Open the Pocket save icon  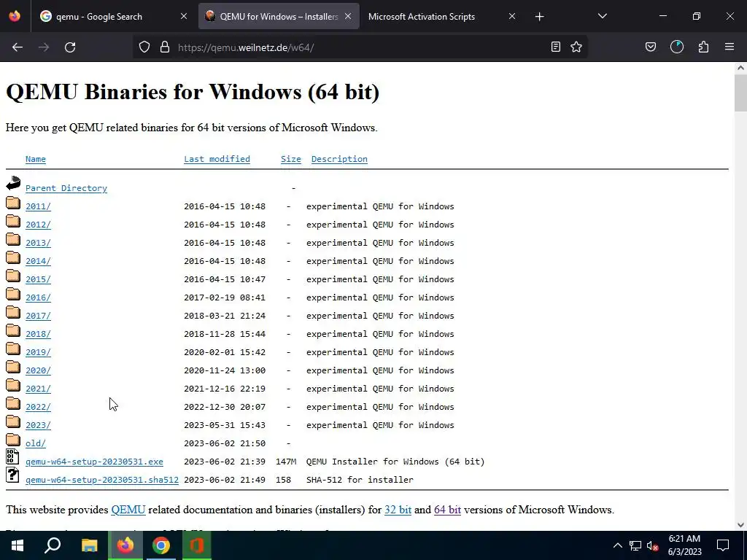click(651, 47)
